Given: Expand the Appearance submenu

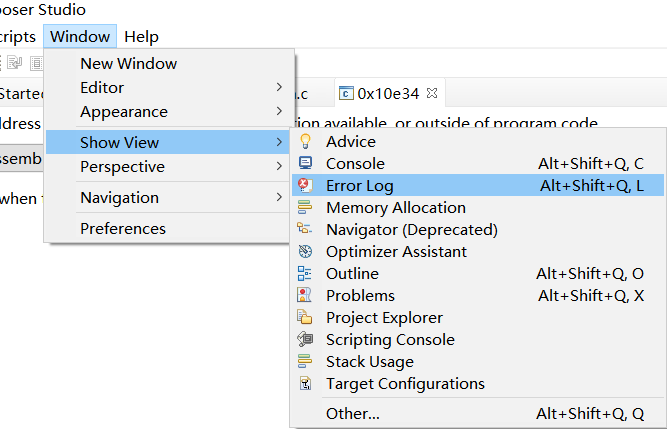Looking at the screenshot, I should click(169, 112).
